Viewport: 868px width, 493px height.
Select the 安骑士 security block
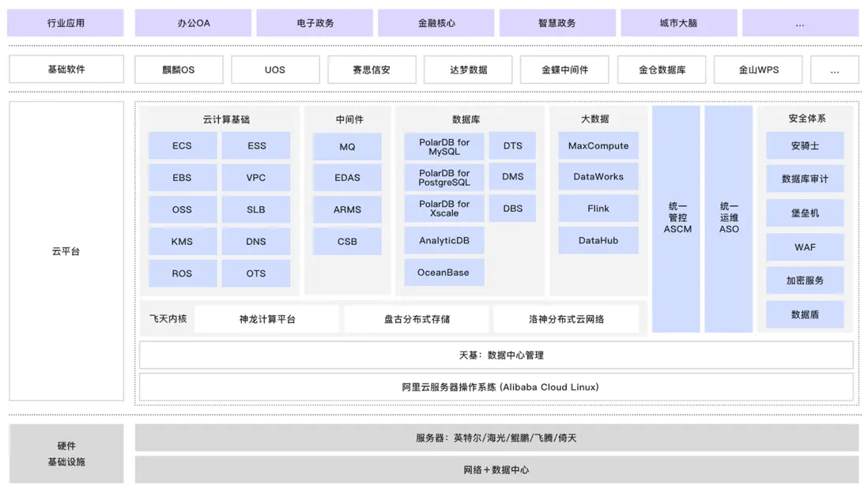click(805, 145)
